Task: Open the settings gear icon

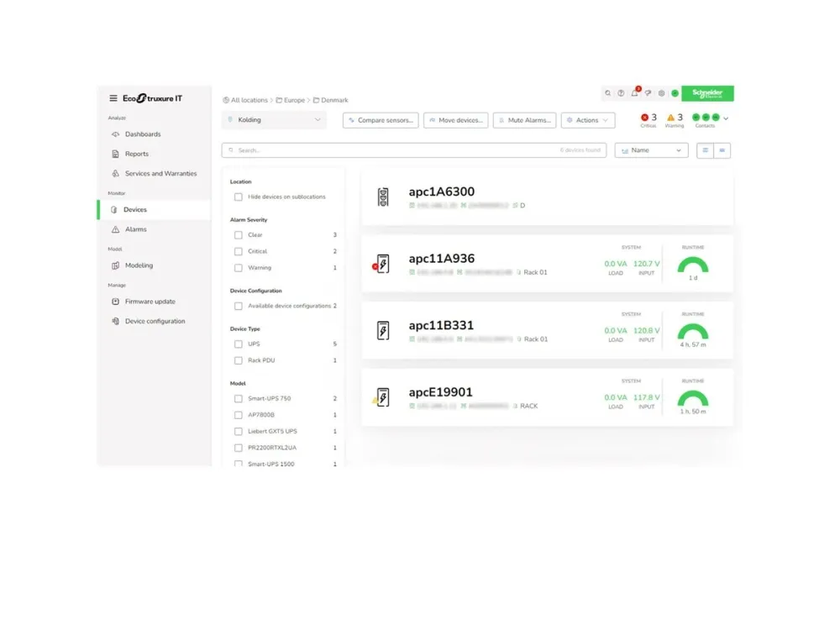Action: pos(661,93)
